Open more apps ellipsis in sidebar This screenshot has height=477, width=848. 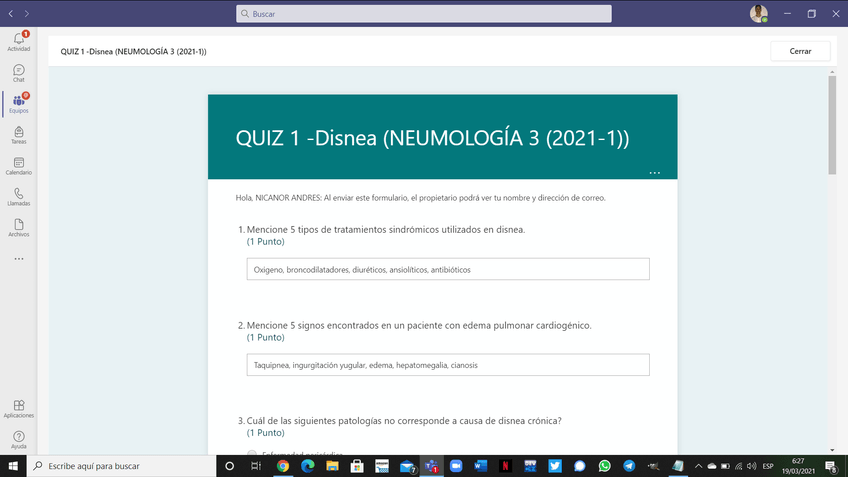coord(19,259)
